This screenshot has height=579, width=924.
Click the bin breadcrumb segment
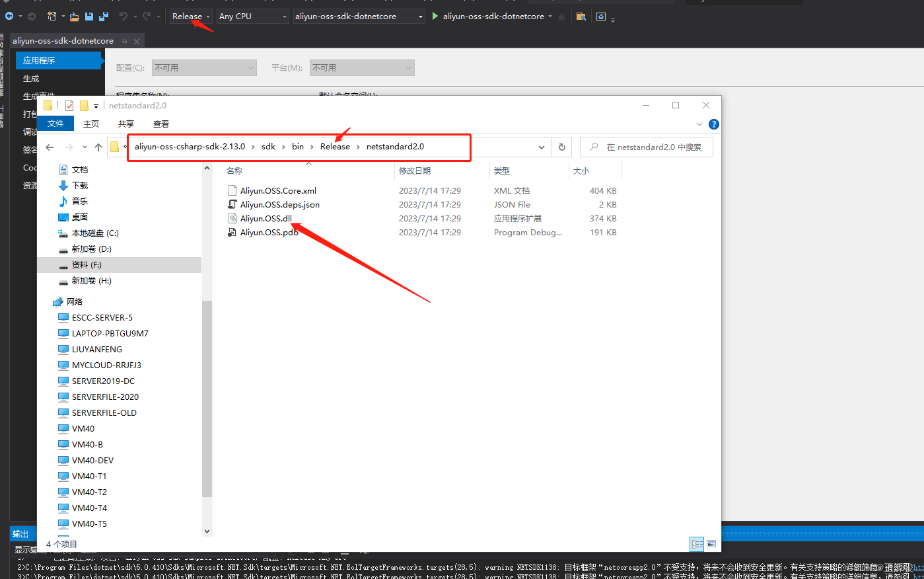pos(298,147)
